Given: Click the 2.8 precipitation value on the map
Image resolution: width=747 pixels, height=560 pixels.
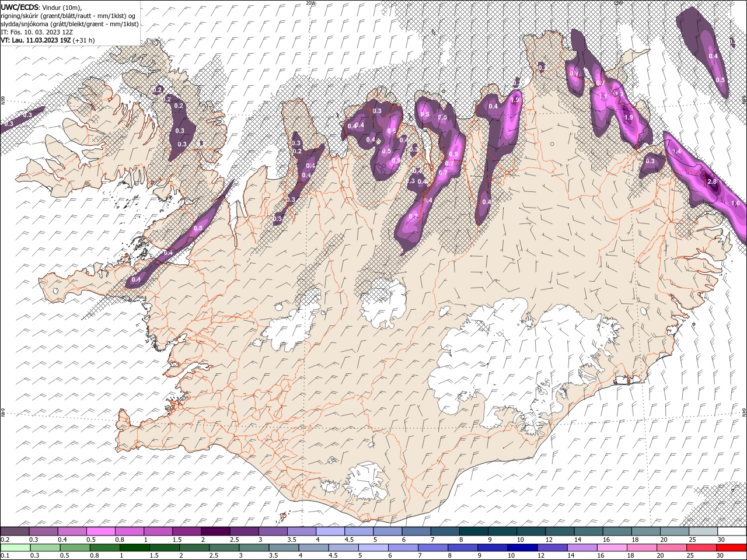Looking at the screenshot, I should click(712, 182).
